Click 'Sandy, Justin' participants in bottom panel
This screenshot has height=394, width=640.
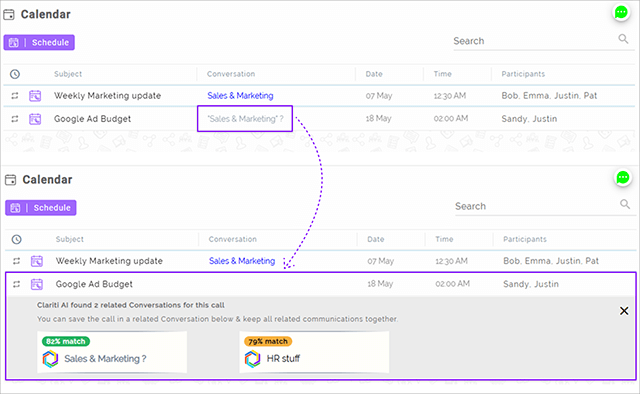(531, 284)
